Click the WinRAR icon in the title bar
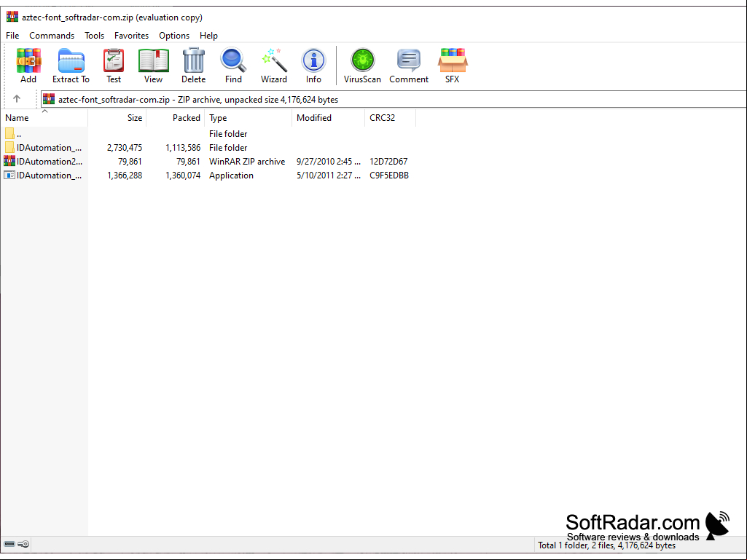The image size is (747, 560). [12, 17]
